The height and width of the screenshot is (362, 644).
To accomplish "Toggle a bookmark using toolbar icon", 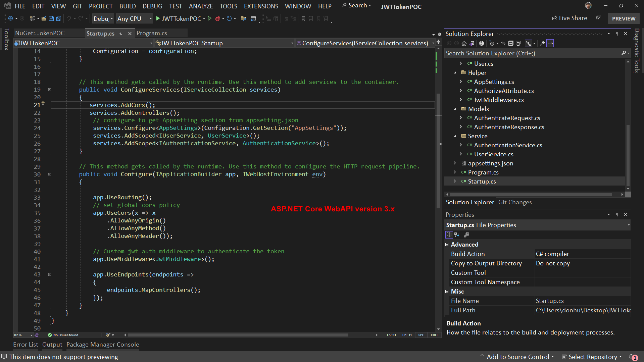I will coord(304,18).
